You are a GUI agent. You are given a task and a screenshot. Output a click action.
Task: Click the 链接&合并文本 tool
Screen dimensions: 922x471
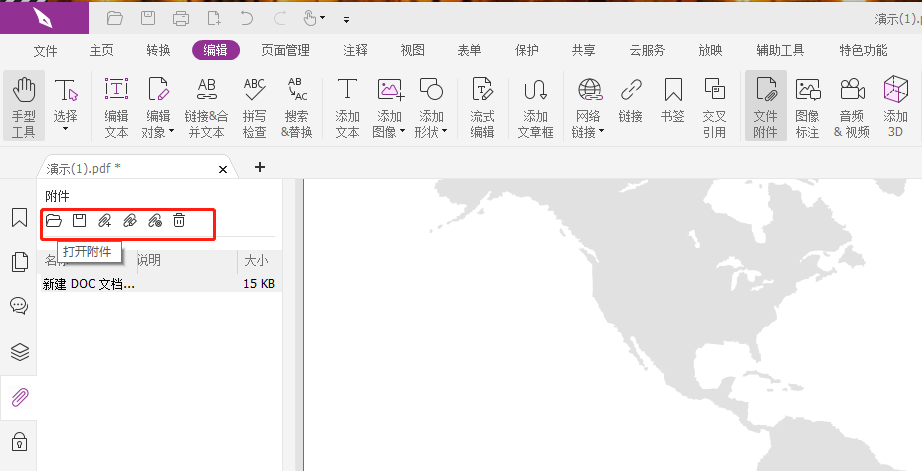tap(206, 107)
